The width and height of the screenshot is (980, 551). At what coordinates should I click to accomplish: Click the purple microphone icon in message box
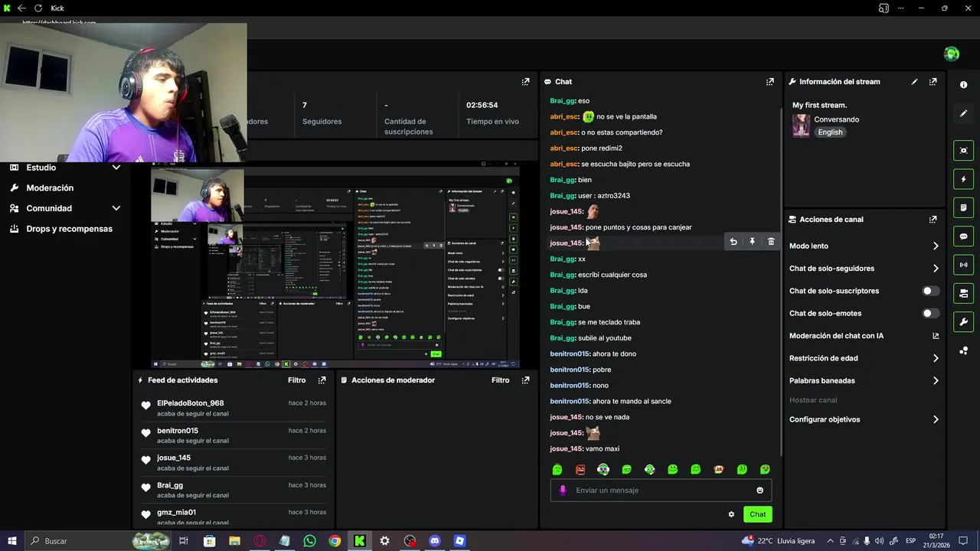pyautogui.click(x=563, y=491)
